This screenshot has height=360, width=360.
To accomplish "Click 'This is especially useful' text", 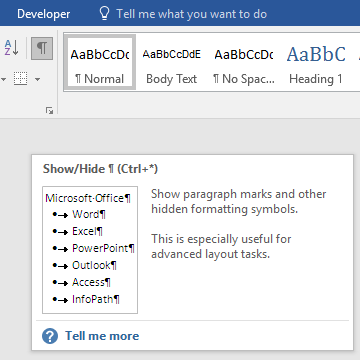I will tap(221, 246).
